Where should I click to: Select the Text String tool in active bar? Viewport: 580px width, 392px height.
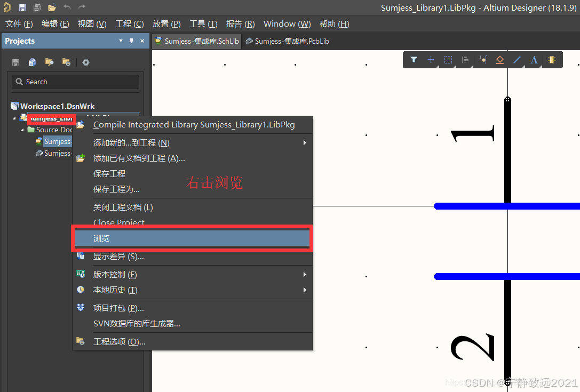[534, 60]
